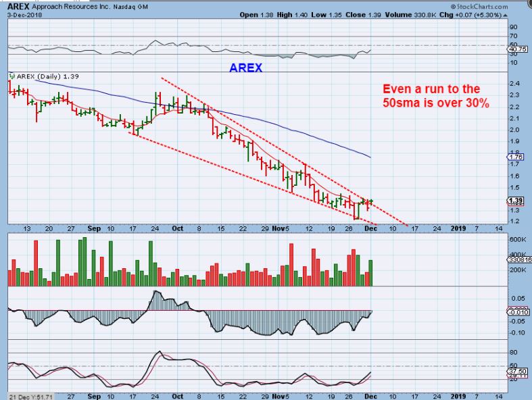
Task: Click the 50-day SMA price tag 1.76
Action: (x=516, y=157)
